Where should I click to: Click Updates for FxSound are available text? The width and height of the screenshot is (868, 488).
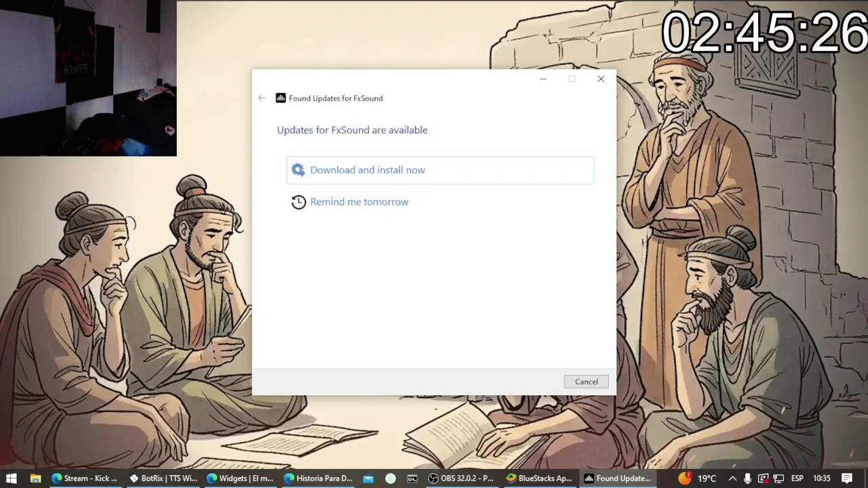point(352,130)
